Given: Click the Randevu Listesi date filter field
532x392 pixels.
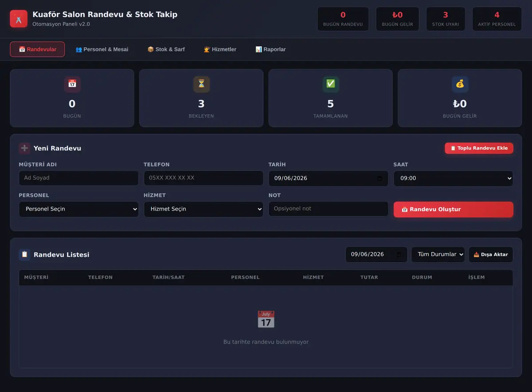Looking at the screenshot, I should point(376,255).
